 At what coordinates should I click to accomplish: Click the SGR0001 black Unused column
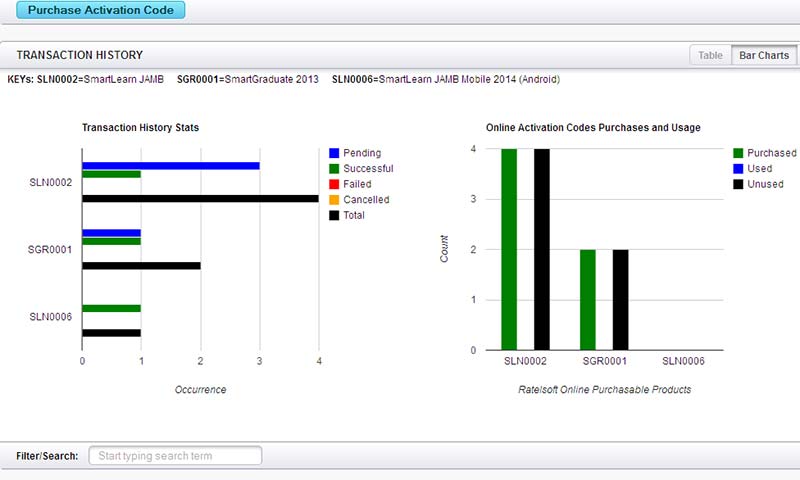tap(620, 300)
